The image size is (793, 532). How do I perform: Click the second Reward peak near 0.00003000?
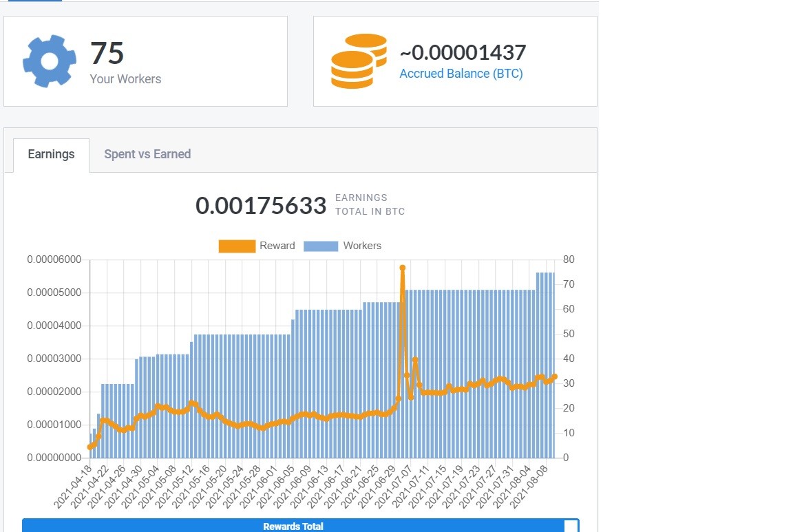[x=415, y=359]
